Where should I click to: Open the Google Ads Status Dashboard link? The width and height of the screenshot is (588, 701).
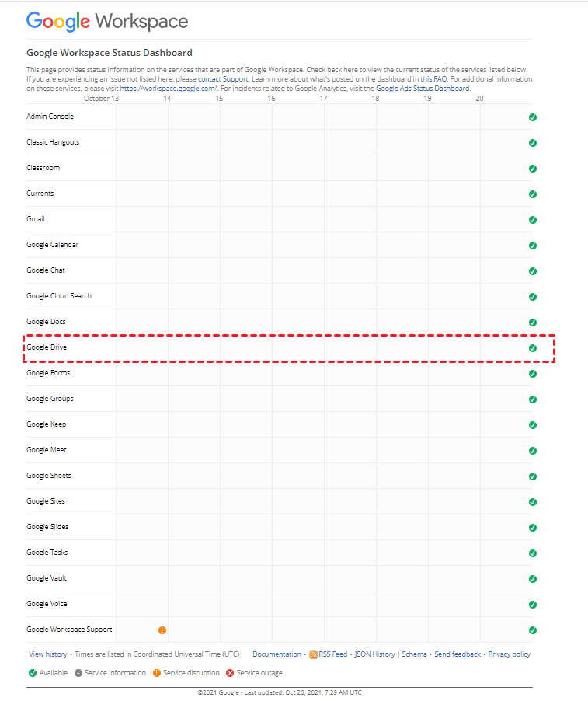pyautogui.click(x=423, y=89)
